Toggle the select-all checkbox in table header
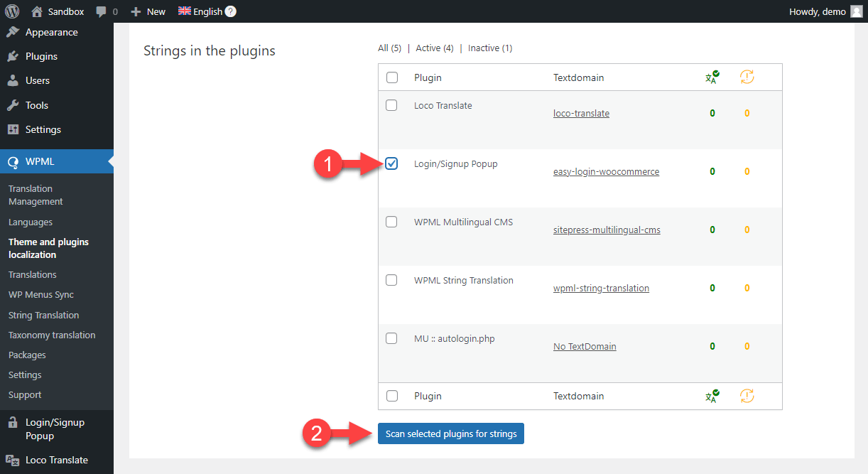The image size is (868, 474). (391, 77)
